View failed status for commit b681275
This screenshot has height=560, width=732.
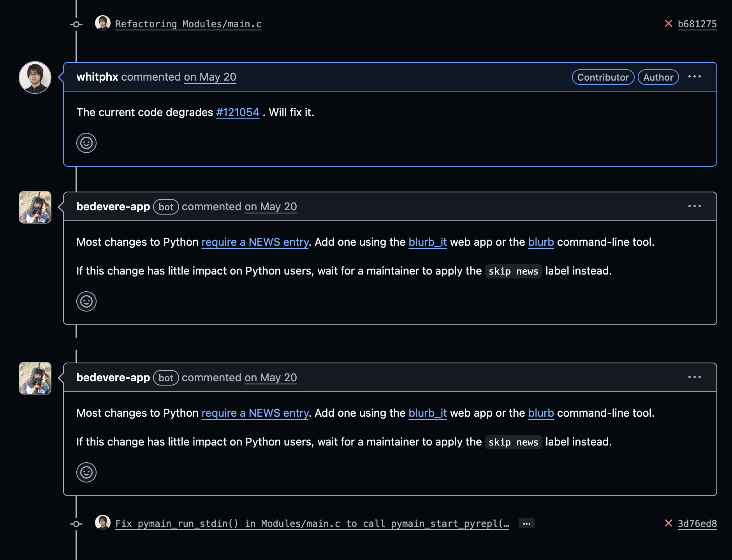click(x=668, y=24)
